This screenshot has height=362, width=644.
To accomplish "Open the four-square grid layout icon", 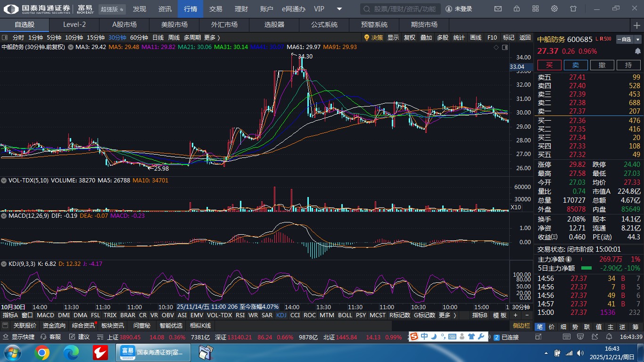I will tap(536, 9).
